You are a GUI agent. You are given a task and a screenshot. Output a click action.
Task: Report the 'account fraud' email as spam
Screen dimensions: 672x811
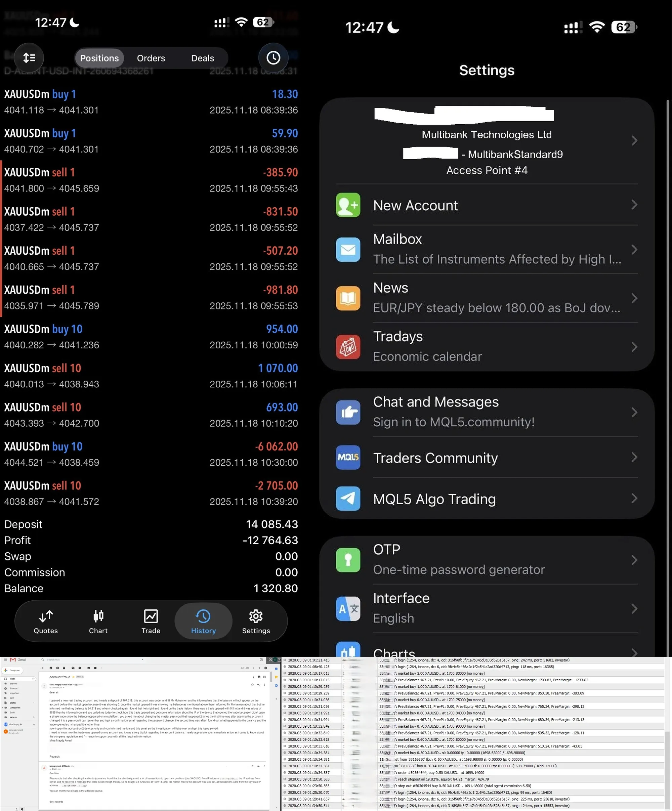[57, 668]
